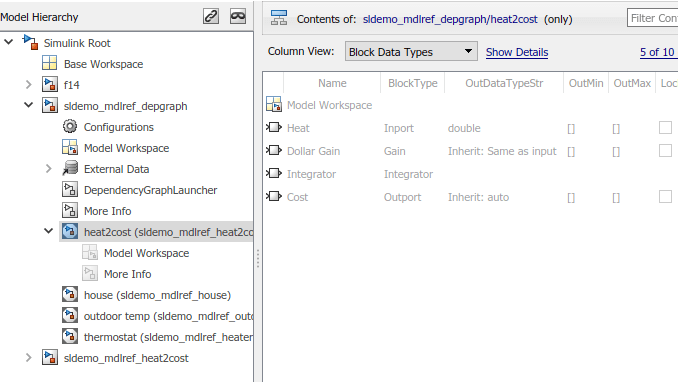Click the heat2cost model reference icon
Image resolution: width=678 pixels, height=382 pixels.
[x=70, y=231]
